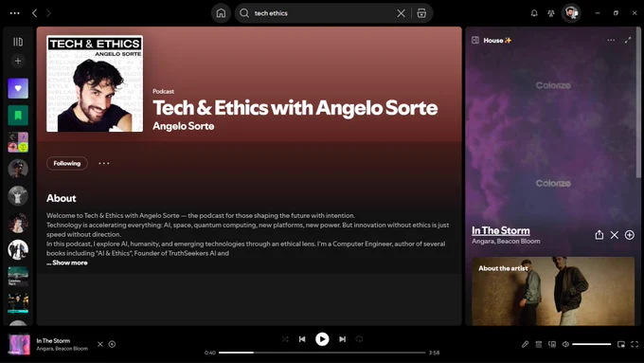Toggle shuffle

pyautogui.click(x=285, y=339)
